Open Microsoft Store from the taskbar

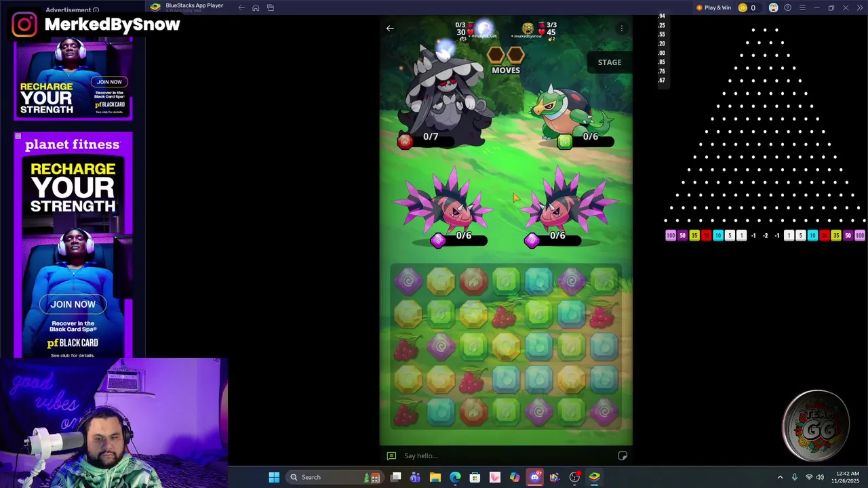475,477
